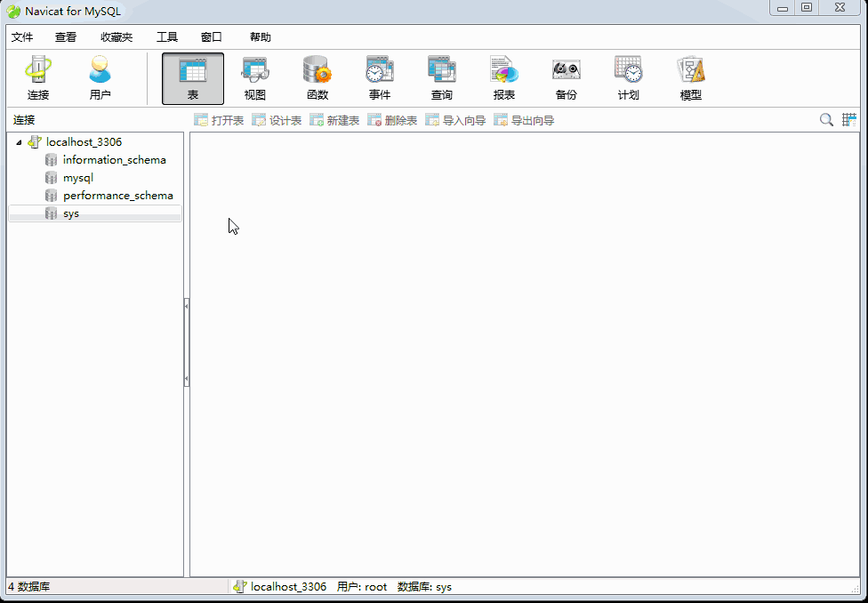868x603 pixels.
Task: Click the 计划 schedule icon
Action: click(x=628, y=78)
